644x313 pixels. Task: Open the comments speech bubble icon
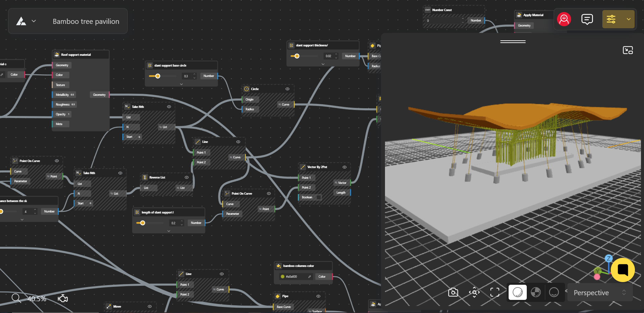click(587, 19)
